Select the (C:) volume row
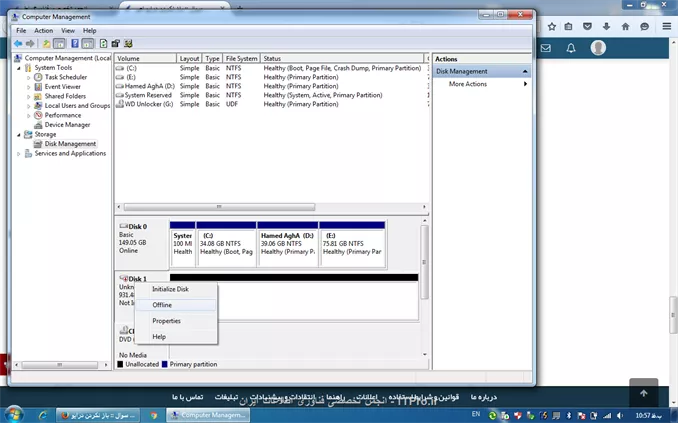The height and width of the screenshot is (423, 678). (272, 68)
